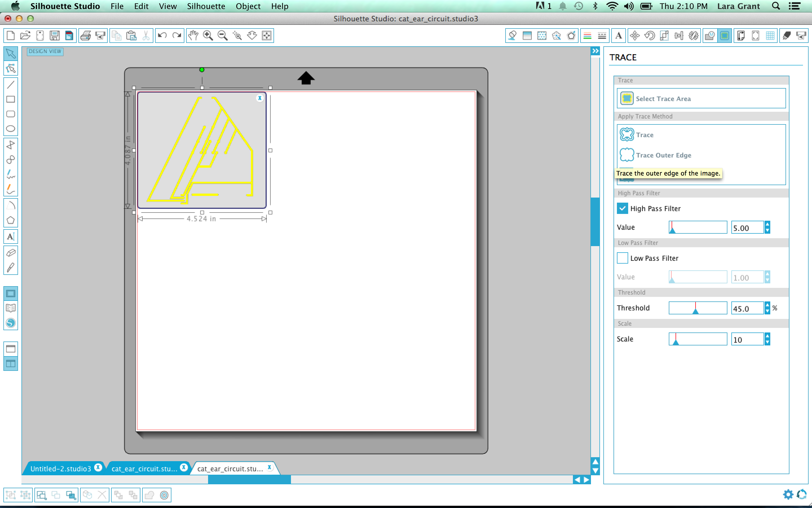Open the Object menu
Viewport: 812px width, 508px height.
248,6
